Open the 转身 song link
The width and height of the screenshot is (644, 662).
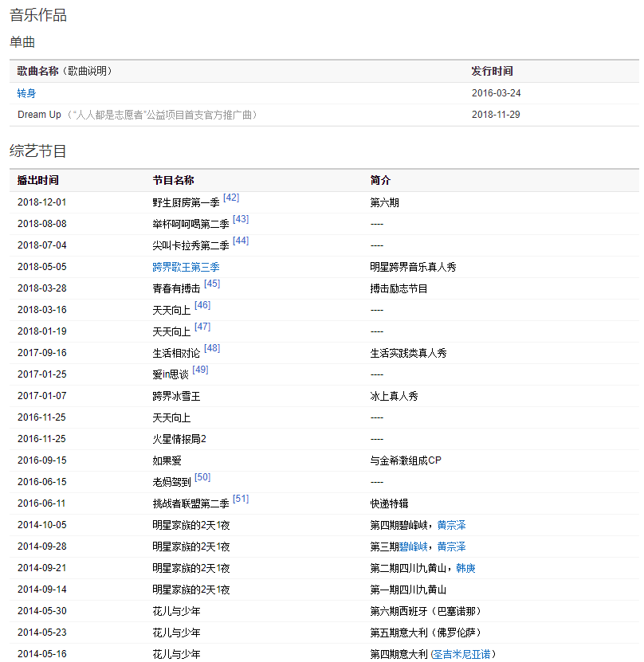pos(26,93)
